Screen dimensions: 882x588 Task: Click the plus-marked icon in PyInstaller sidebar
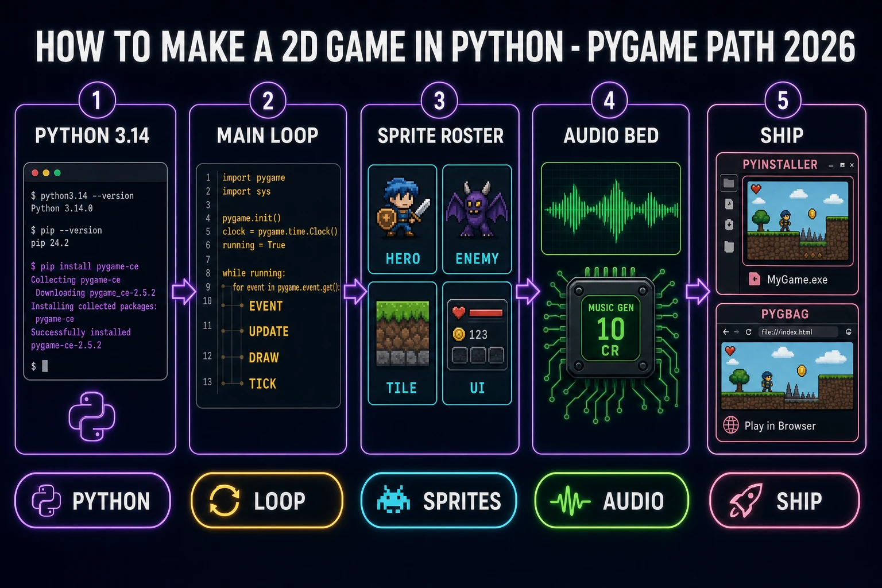click(729, 225)
